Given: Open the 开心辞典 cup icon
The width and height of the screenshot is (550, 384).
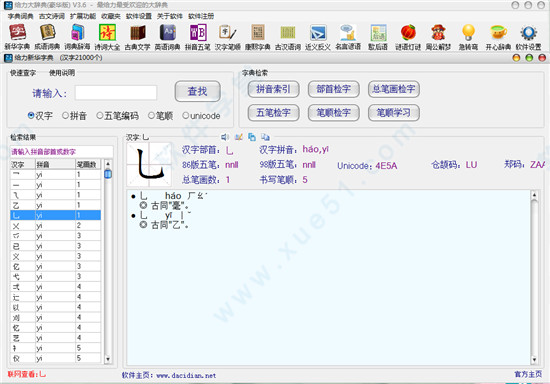Looking at the screenshot, I should tap(498, 37).
